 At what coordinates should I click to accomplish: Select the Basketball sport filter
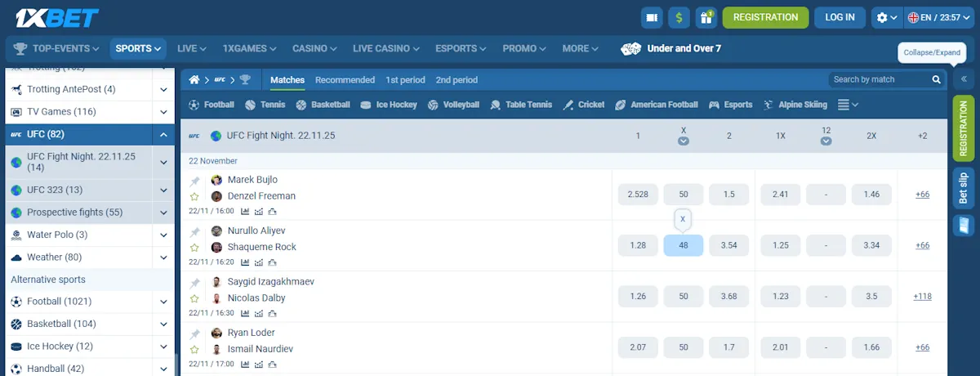coord(323,105)
